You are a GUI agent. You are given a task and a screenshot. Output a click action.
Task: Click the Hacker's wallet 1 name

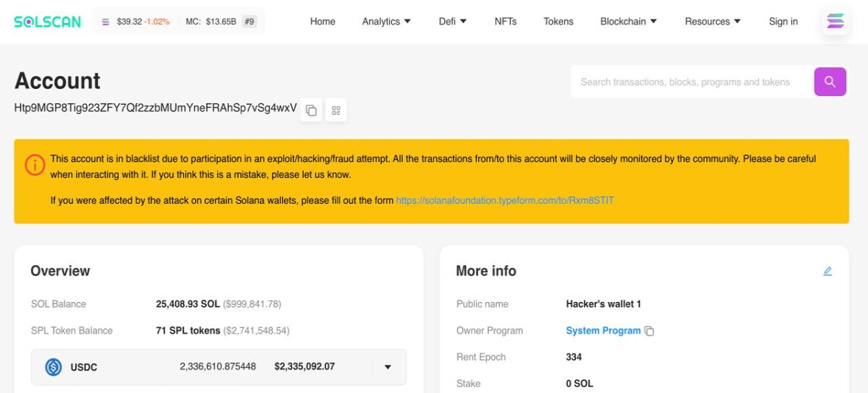point(603,304)
